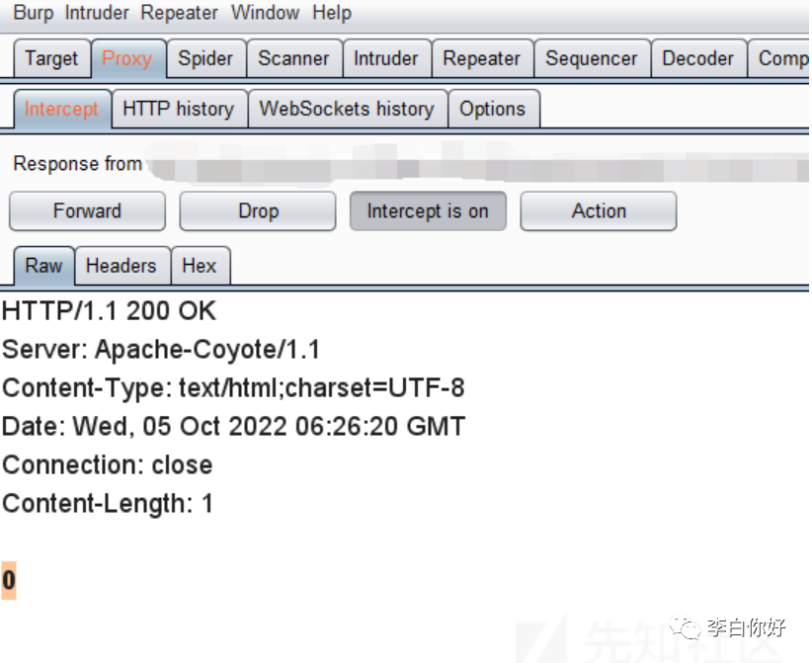Open WebSockets history sub-tab
This screenshot has width=812, height=663.
348,109
